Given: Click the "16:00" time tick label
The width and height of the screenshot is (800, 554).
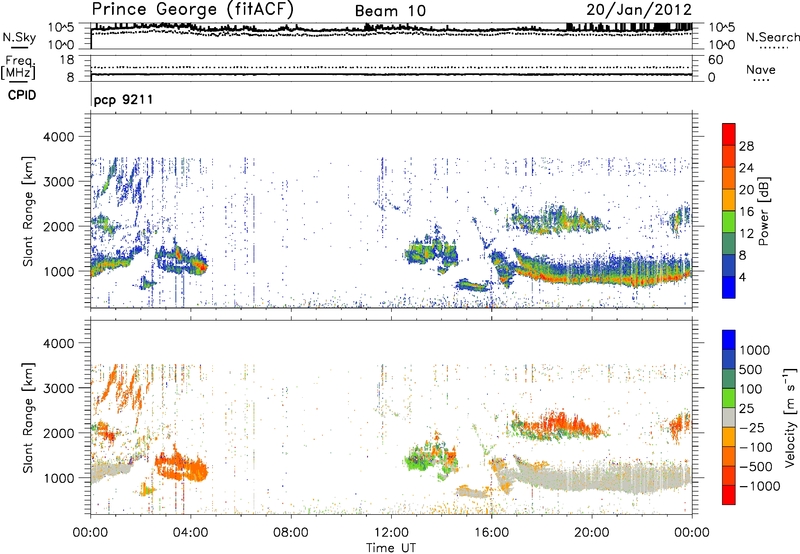Looking at the screenshot, I should [x=491, y=533].
